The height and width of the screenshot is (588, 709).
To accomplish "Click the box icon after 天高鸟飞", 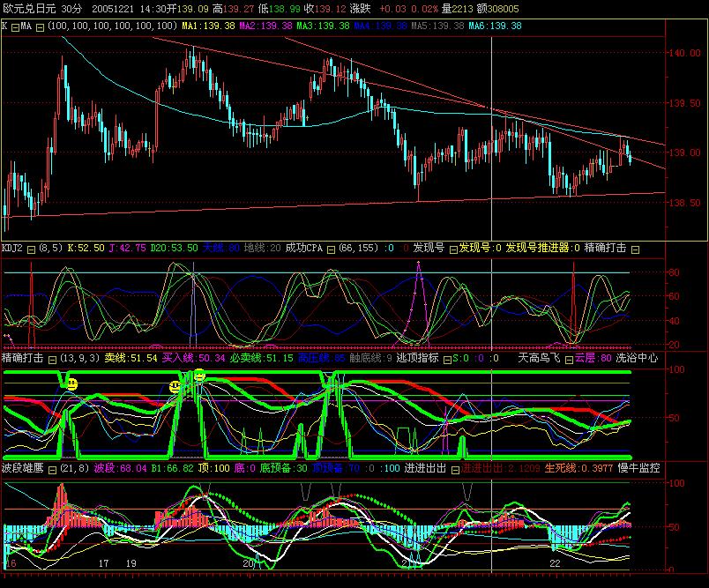I will click(x=569, y=360).
